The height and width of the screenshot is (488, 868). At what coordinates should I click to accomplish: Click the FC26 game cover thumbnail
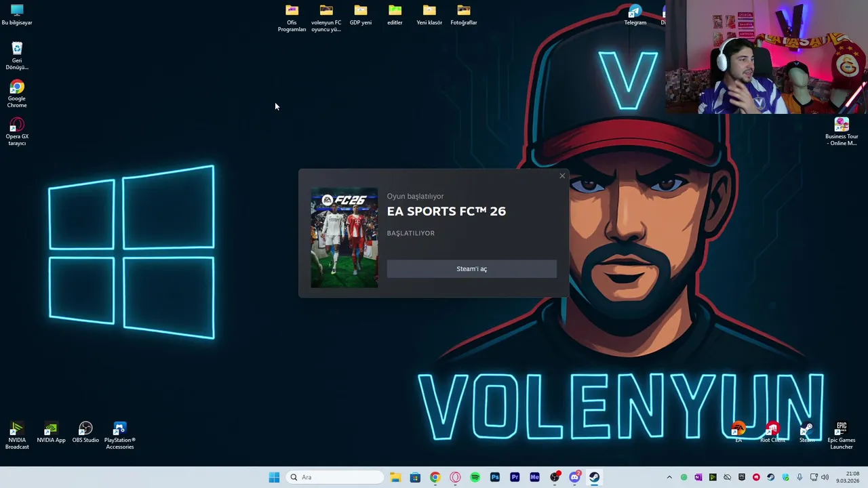point(344,238)
